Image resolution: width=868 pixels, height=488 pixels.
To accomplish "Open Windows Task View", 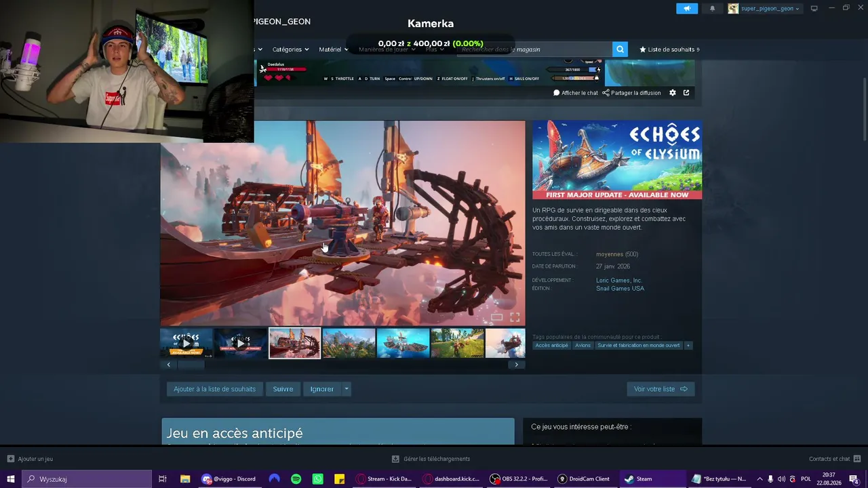I will pos(163,479).
